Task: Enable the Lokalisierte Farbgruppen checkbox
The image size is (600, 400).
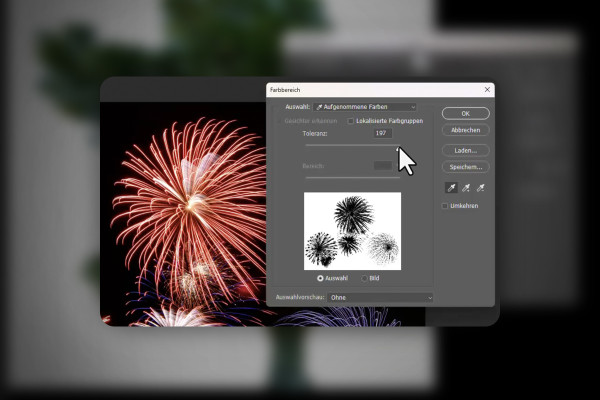Action: pyautogui.click(x=350, y=121)
